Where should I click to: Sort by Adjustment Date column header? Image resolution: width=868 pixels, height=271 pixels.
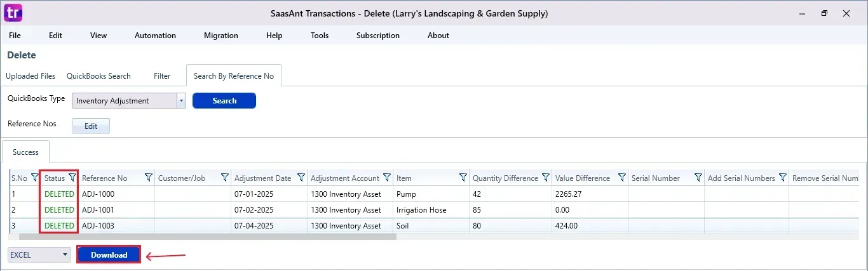(262, 178)
